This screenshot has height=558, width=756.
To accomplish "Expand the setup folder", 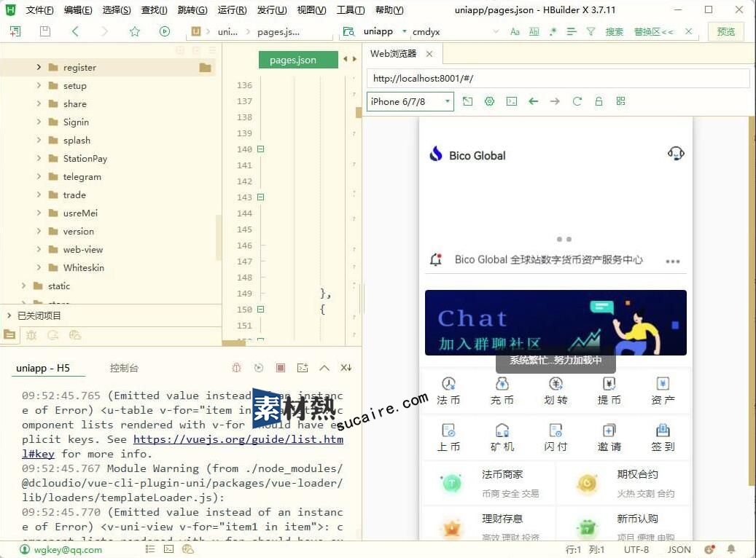I will (39, 85).
